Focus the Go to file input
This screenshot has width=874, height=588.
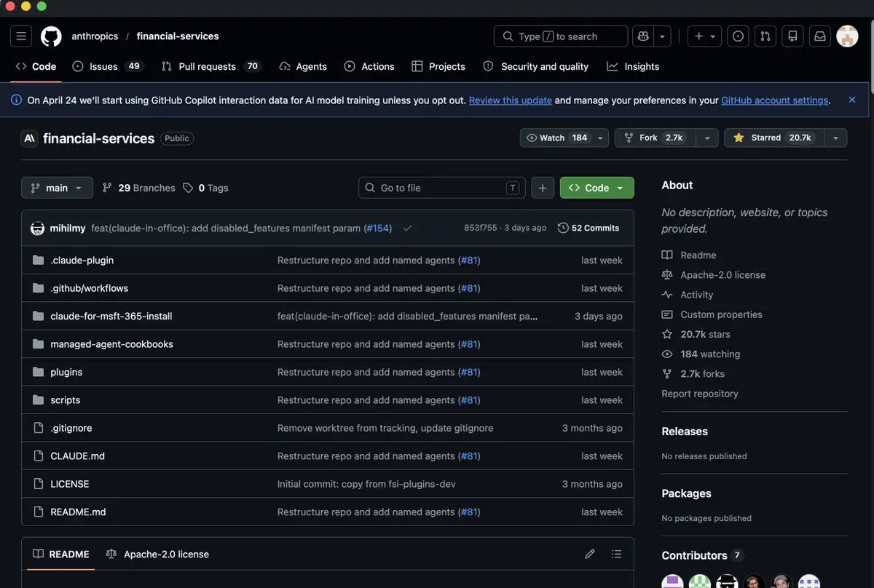(x=442, y=188)
